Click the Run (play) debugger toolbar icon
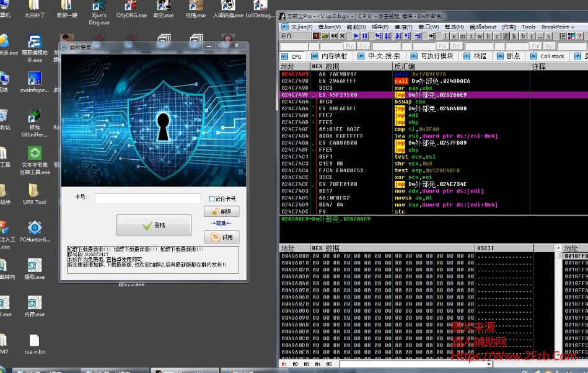The width and height of the screenshot is (588, 373). coord(356,36)
